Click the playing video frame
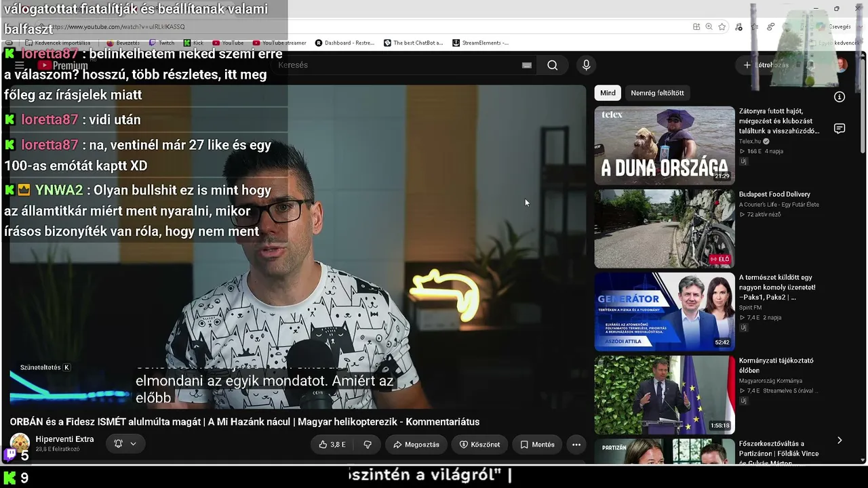868x488 pixels. (x=298, y=247)
